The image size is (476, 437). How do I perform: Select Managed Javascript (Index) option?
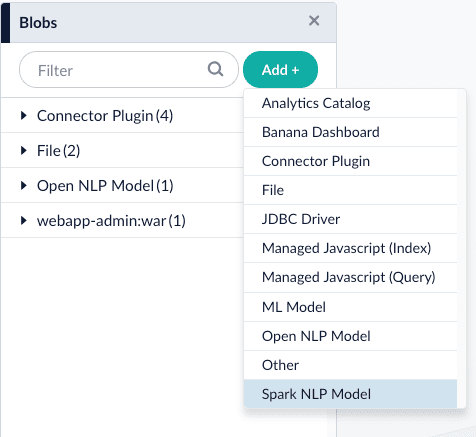[350, 248]
